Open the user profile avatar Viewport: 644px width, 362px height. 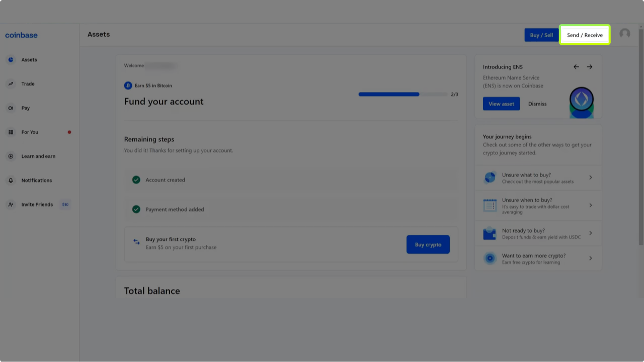click(x=625, y=34)
